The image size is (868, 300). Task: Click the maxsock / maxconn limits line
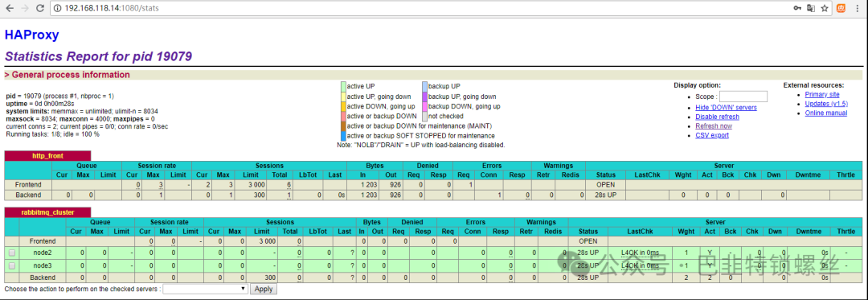80,119
